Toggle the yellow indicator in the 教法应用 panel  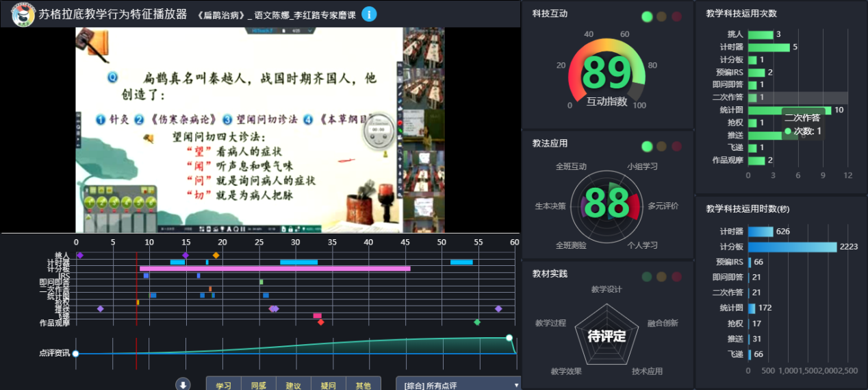[x=661, y=146]
